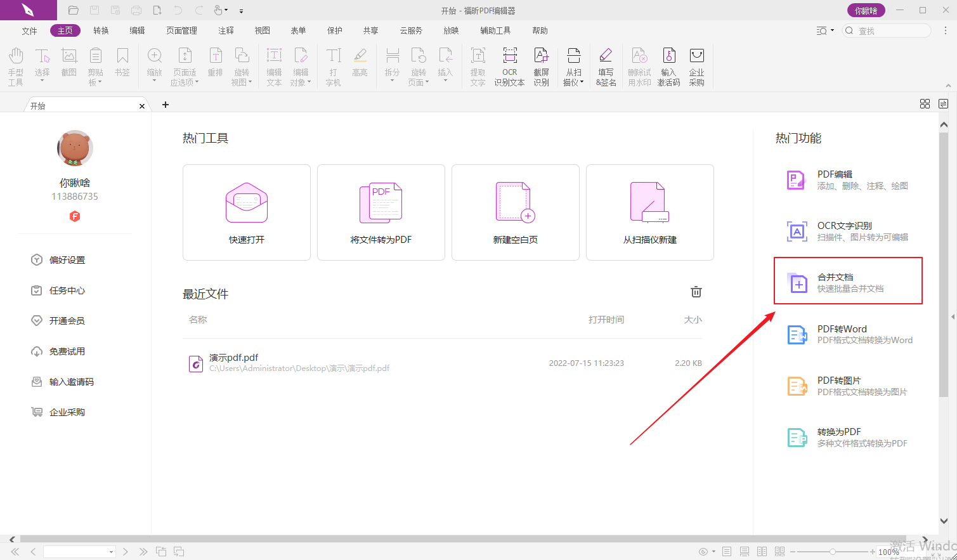Activate the Snapshot tool (截图)
The width and height of the screenshot is (957, 560).
click(69, 62)
